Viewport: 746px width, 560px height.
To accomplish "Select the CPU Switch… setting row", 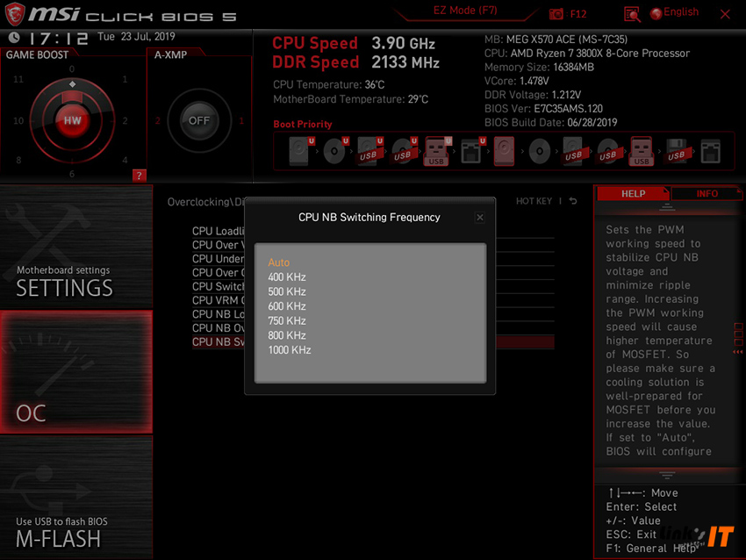I will pos(219,286).
